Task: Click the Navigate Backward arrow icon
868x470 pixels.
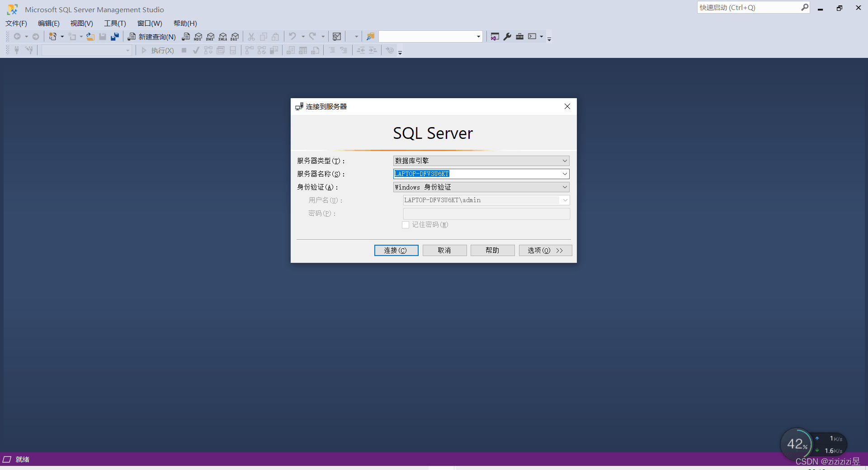Action: click(17, 37)
